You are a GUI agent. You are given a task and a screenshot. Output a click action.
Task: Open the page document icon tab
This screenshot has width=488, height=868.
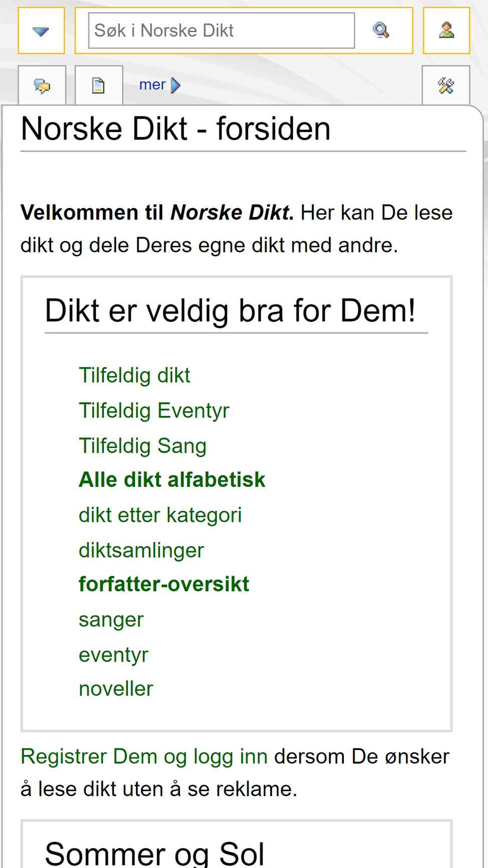[x=98, y=86]
